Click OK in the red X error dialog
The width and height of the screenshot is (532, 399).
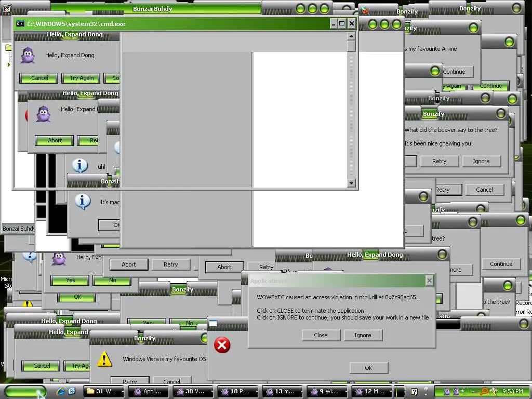click(369, 368)
